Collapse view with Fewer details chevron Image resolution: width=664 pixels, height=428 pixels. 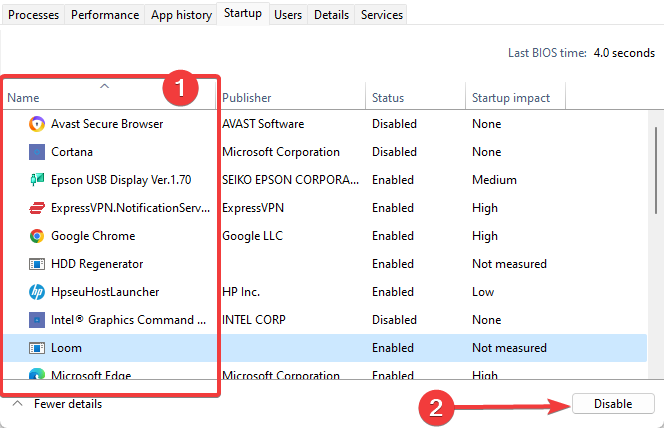17,403
